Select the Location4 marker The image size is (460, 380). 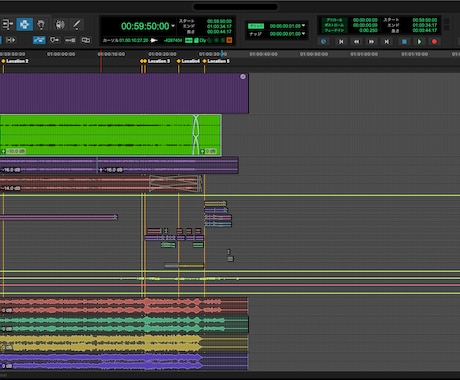coord(188,61)
